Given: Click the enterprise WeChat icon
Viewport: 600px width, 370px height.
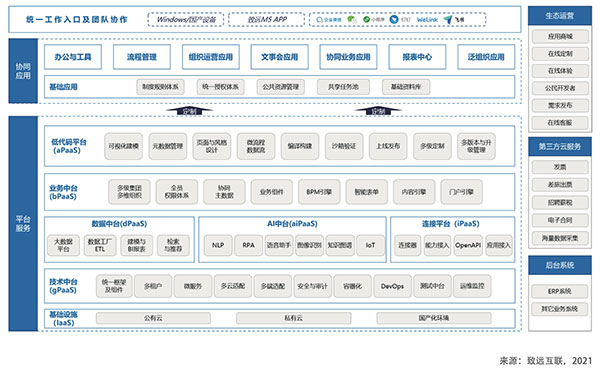Looking at the screenshot, I should coord(320,19).
